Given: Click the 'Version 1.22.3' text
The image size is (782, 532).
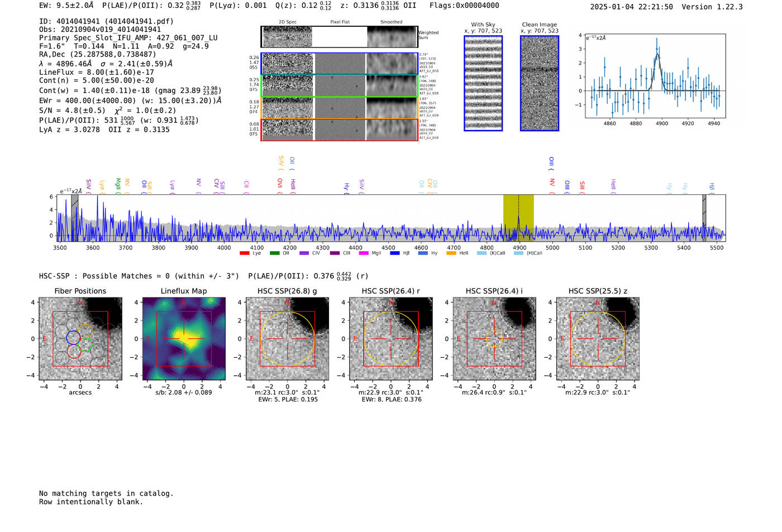Looking at the screenshot, I should (713, 7).
